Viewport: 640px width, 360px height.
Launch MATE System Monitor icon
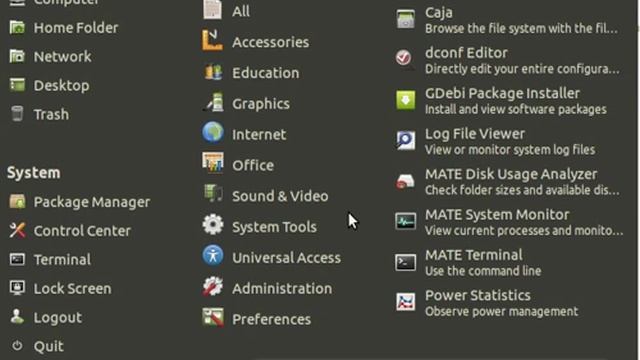coord(405,221)
